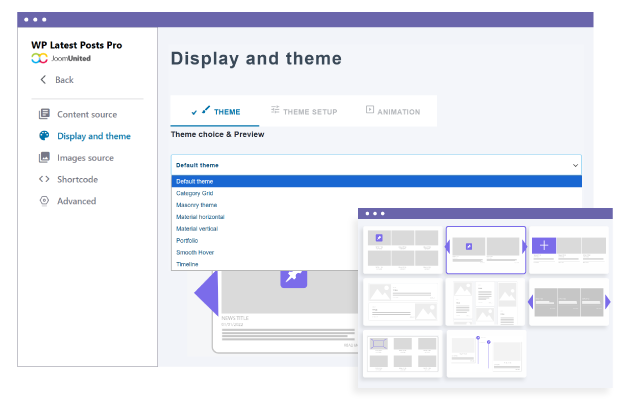Open the Images source section

[85, 158]
